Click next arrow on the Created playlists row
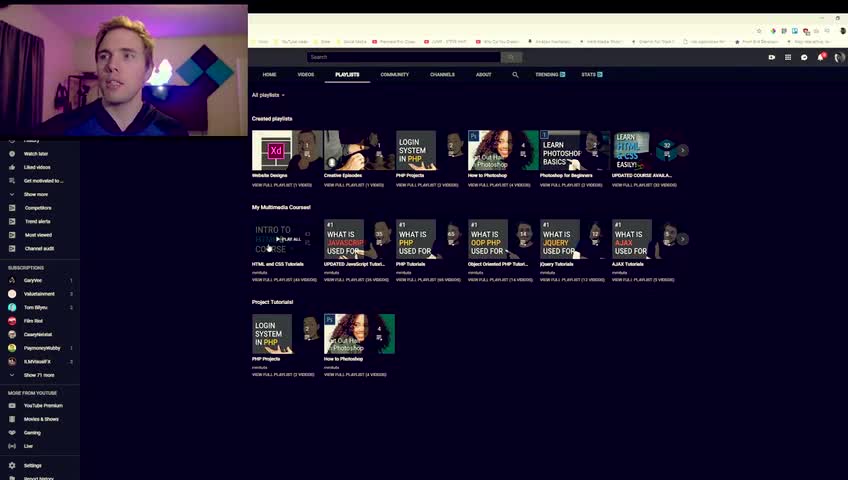 pyautogui.click(x=683, y=150)
